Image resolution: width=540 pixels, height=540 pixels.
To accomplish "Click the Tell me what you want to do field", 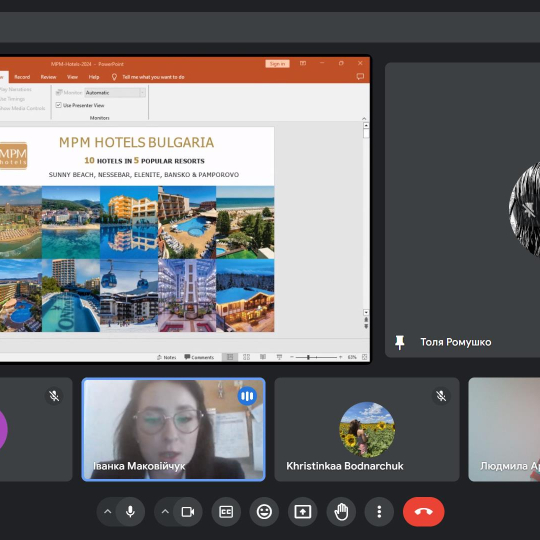I will coord(153,77).
